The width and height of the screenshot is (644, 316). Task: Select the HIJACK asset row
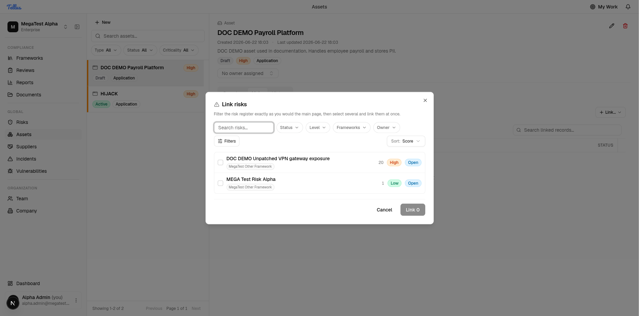[x=146, y=99]
